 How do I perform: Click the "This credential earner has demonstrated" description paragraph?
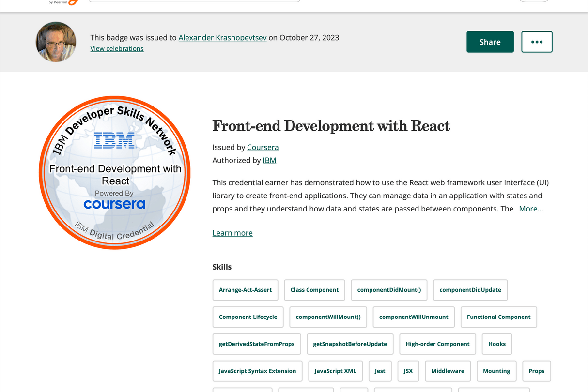381,196
